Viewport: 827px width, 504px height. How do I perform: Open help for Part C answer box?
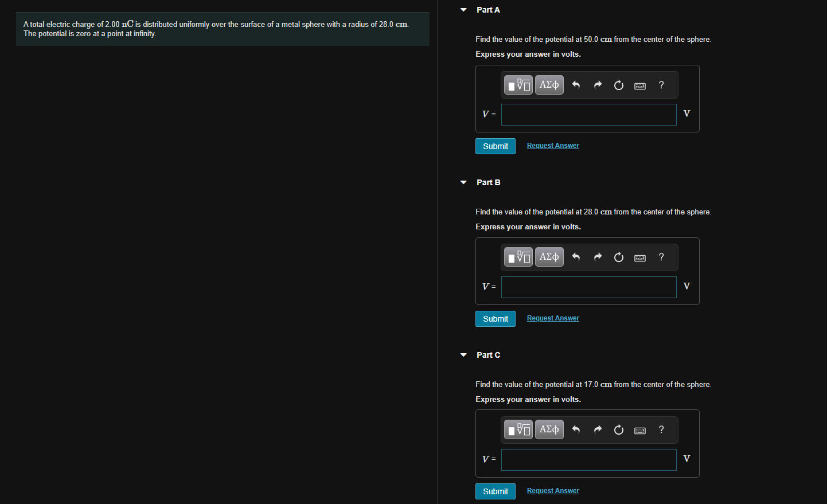[x=661, y=429]
